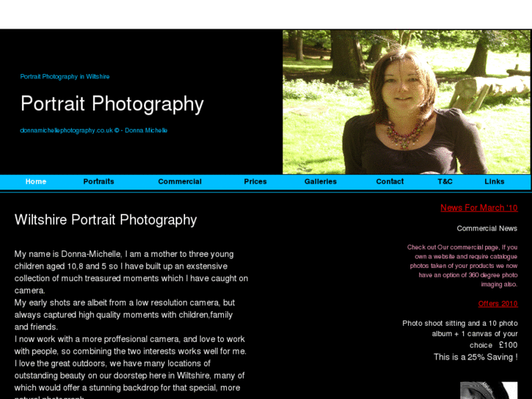Click the Portrait Photography site title

click(112, 104)
